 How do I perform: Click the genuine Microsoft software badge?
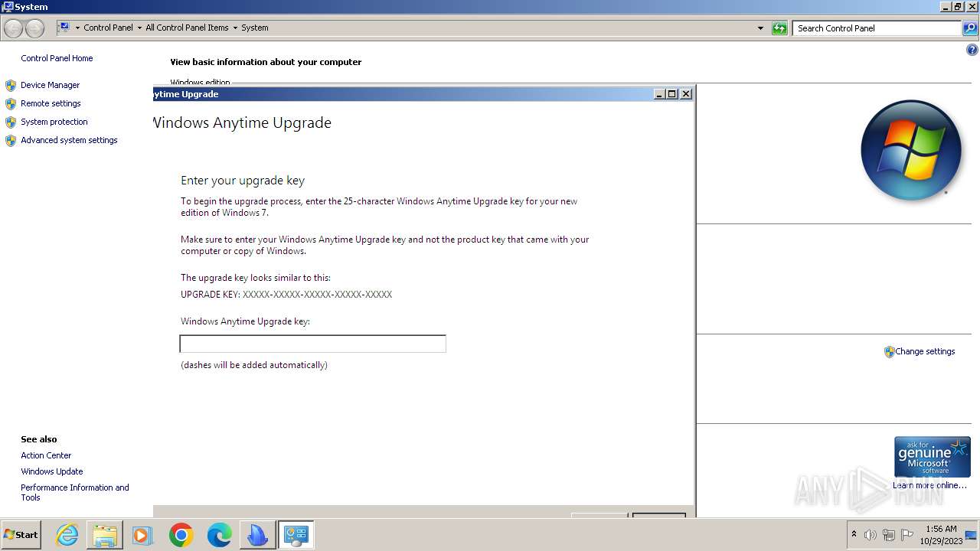(932, 457)
